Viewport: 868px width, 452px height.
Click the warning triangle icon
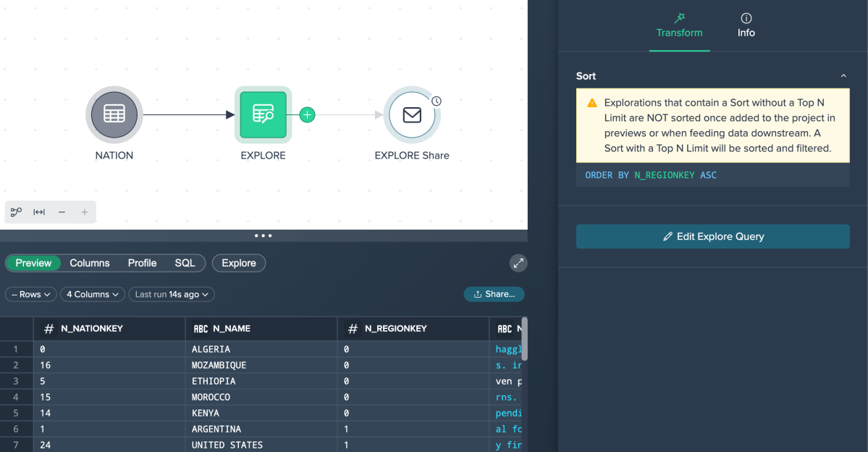[x=592, y=103]
